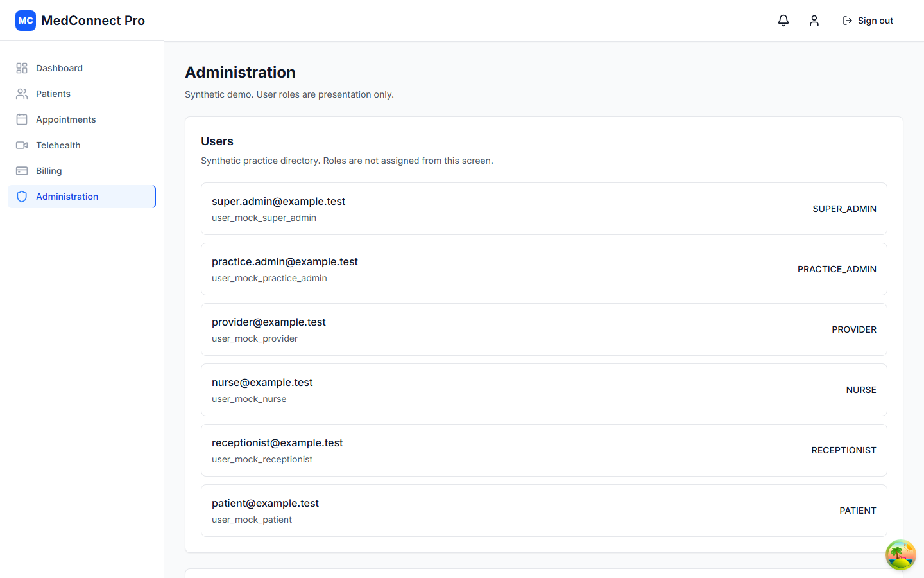The height and width of the screenshot is (578, 924).
Task: Click user_mock_patient ID text
Action: [252, 520]
